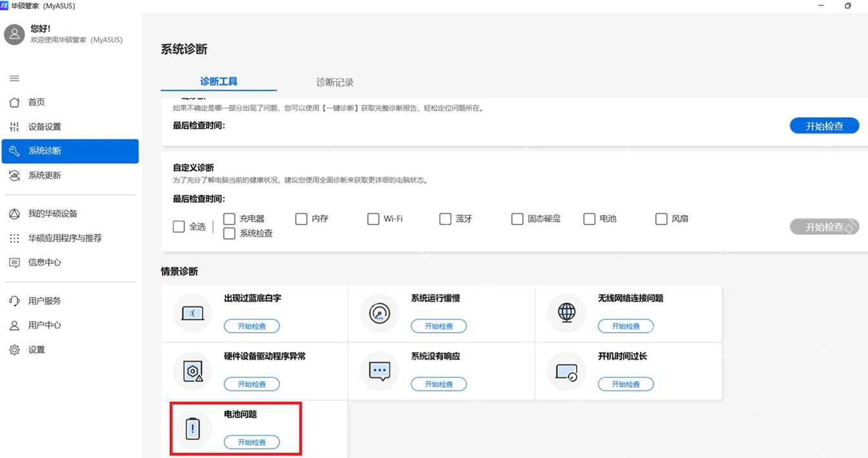Viewport: 868px width, 458px height.
Task: Click the 您好! greeting text
Action: click(x=40, y=29)
